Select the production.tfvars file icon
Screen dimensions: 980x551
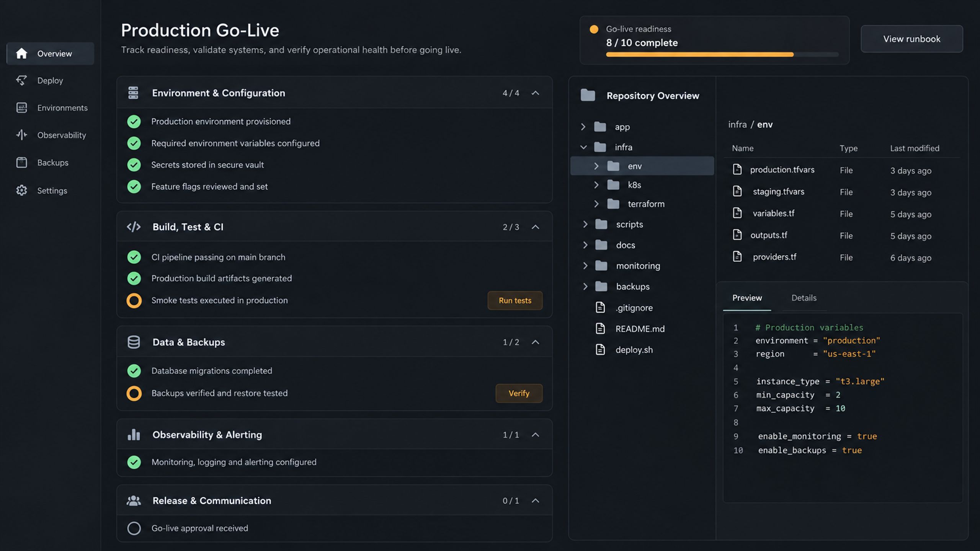(x=737, y=170)
